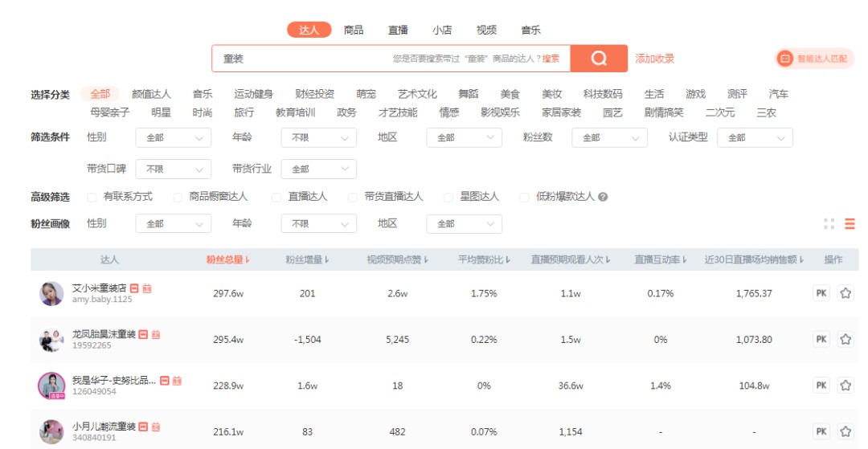Click the orange search magnifier button

tap(599, 59)
